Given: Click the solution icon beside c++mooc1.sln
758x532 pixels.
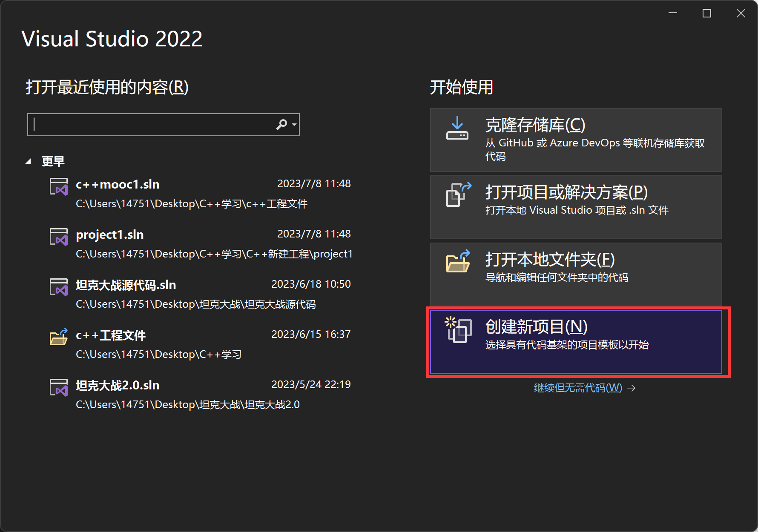Looking at the screenshot, I should 59,187.
